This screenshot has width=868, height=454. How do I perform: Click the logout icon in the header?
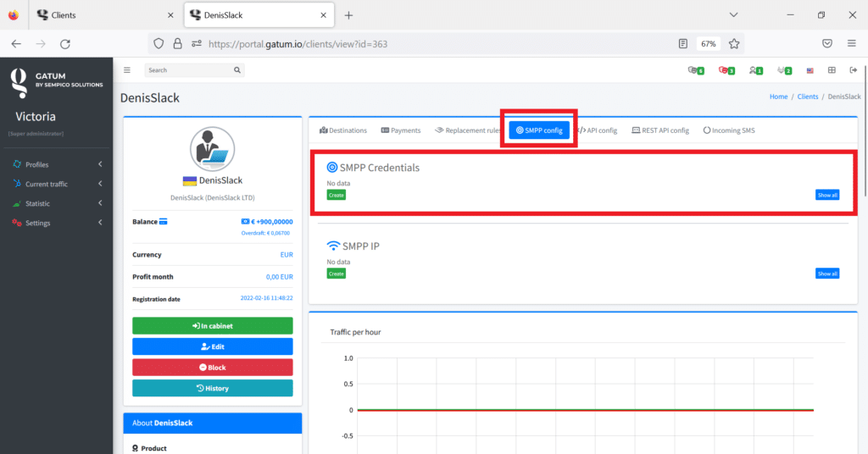pyautogui.click(x=853, y=70)
